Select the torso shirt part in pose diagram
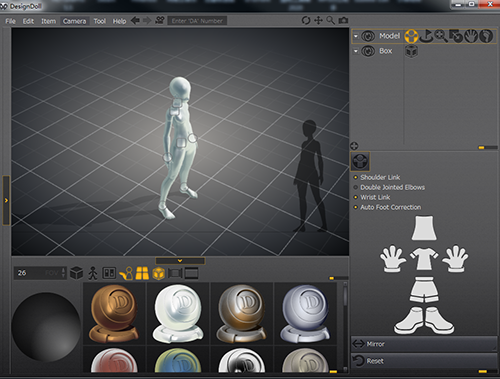Viewport: 500px width, 379px height. 424,259
